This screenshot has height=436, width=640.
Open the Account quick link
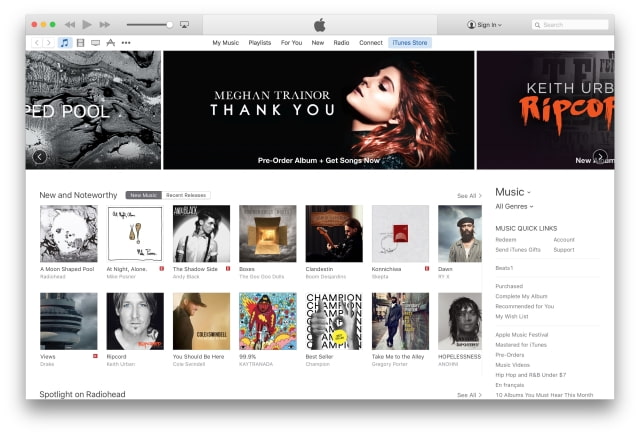[564, 240]
